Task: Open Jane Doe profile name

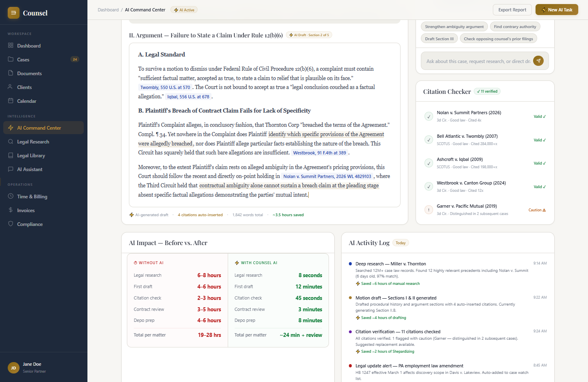Action: pos(32,364)
